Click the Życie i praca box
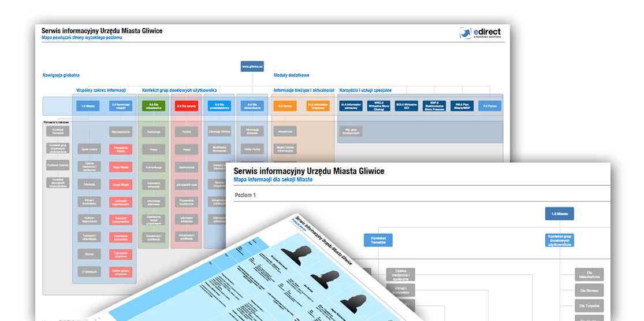The height and width of the screenshot is (321, 644). pos(89,149)
